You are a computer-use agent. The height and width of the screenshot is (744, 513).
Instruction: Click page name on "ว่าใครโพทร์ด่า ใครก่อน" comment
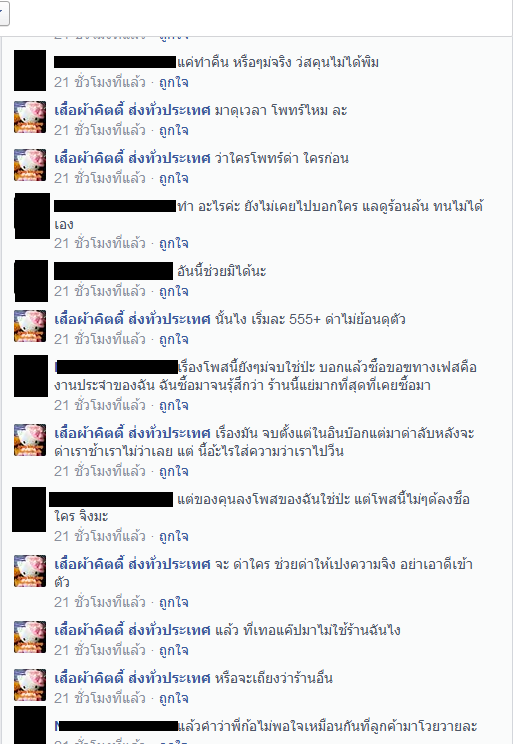[x=132, y=158]
